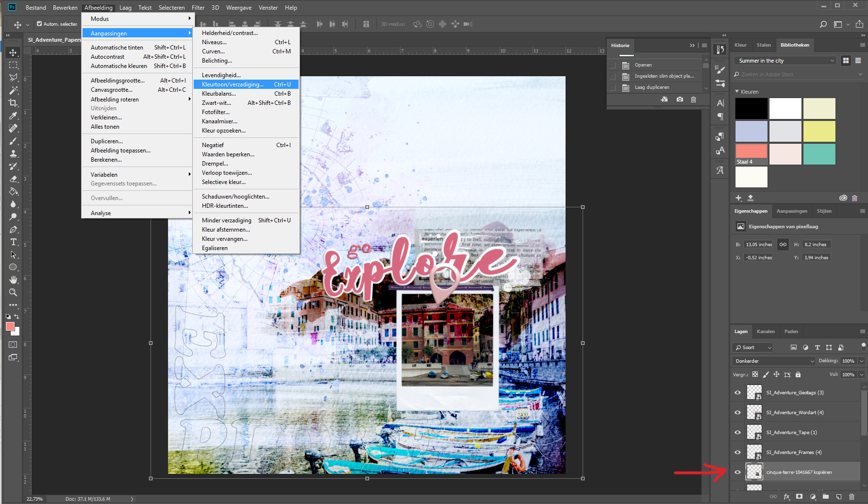Select the Hand tool
The image size is (868, 504).
point(13,280)
